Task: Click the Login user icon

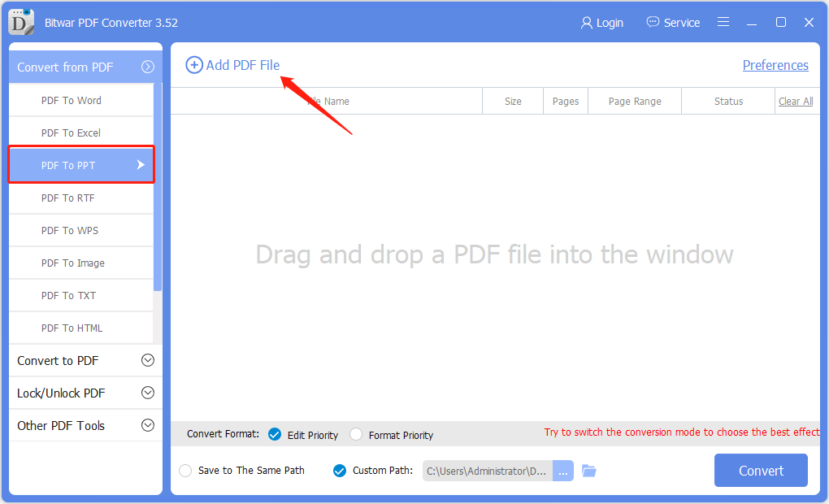Action: [586, 23]
